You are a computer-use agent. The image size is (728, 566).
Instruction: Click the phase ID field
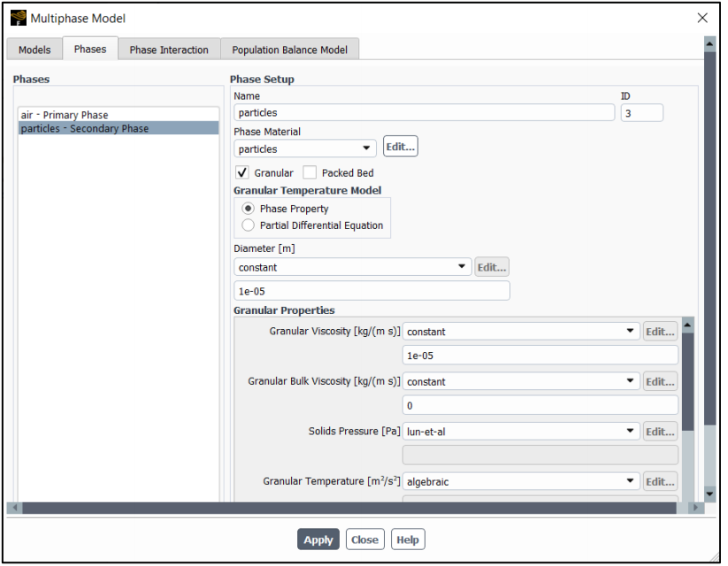point(641,113)
